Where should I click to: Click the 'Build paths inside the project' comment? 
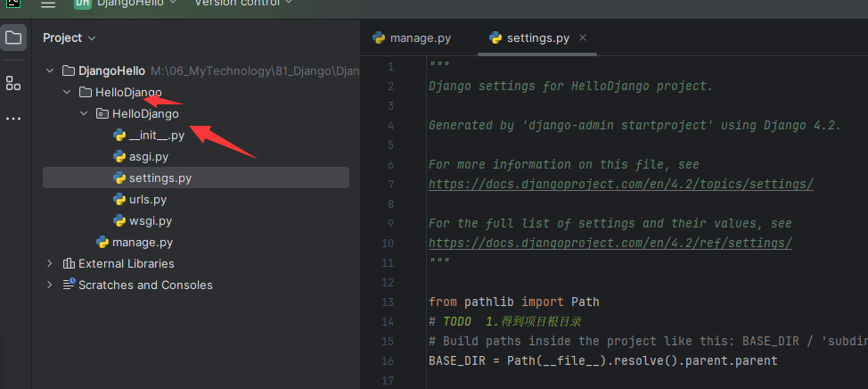tap(648, 342)
